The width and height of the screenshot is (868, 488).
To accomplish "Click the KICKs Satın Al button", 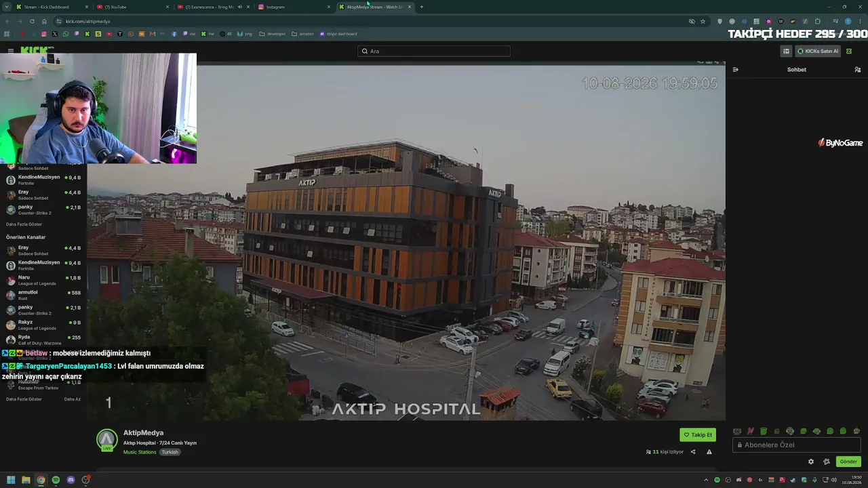I will coord(818,51).
